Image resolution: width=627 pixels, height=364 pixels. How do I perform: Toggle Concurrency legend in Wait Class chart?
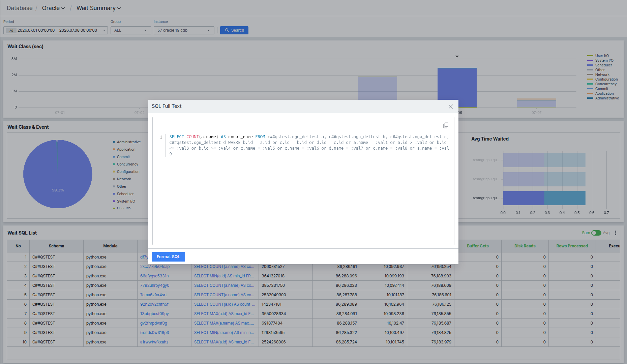coord(602,84)
